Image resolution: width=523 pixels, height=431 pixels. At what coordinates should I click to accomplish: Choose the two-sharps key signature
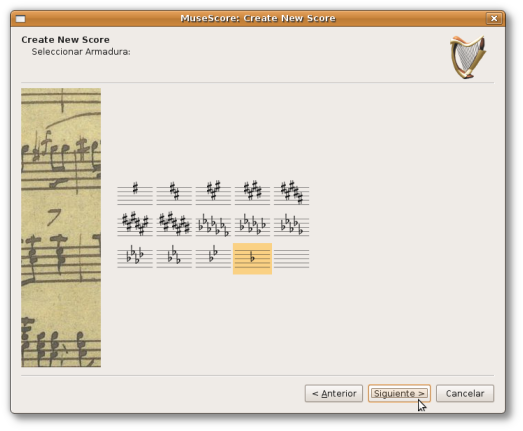(174, 193)
